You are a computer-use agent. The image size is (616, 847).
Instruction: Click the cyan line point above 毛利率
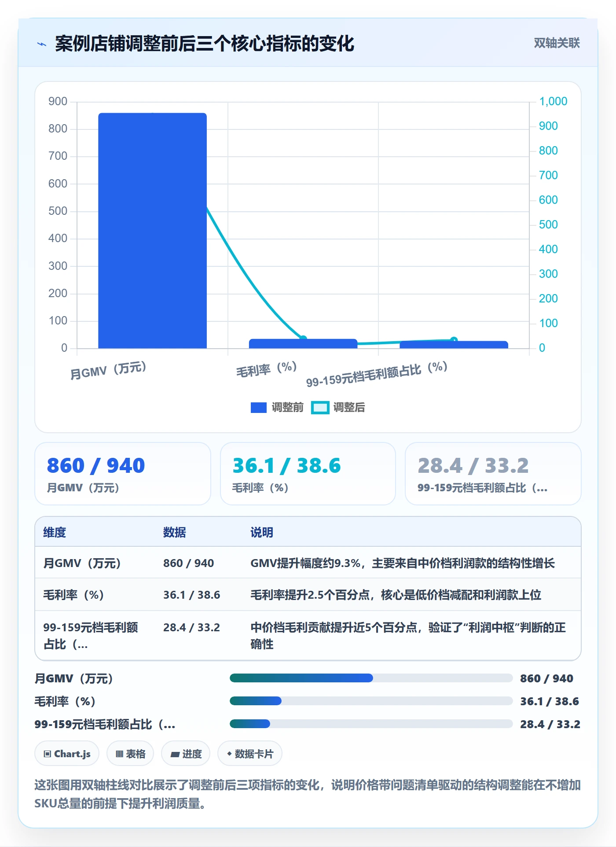click(303, 339)
